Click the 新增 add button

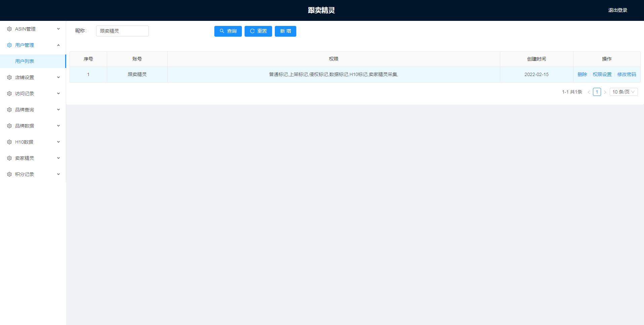285,31
